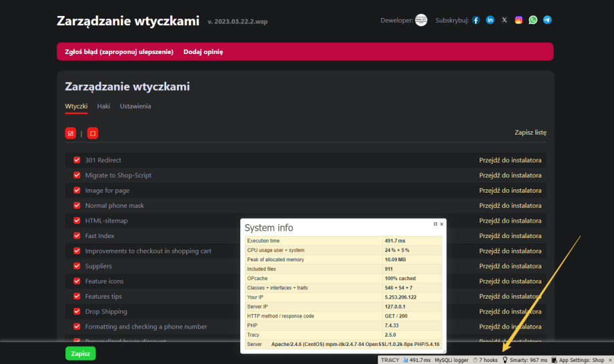Go to installer for Fast Index
614x364 pixels.
[511, 236]
